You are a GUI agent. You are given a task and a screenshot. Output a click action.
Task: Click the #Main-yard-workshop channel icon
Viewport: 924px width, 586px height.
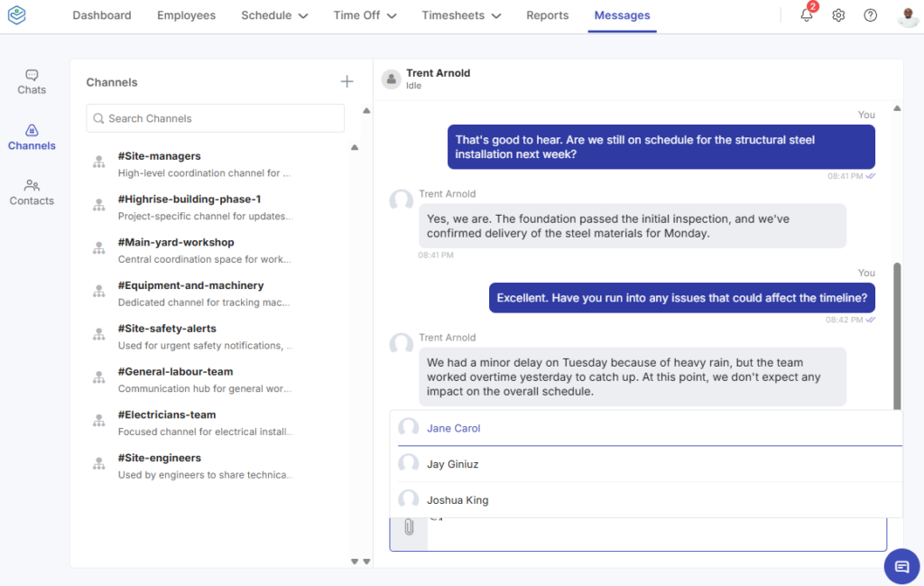click(x=99, y=247)
